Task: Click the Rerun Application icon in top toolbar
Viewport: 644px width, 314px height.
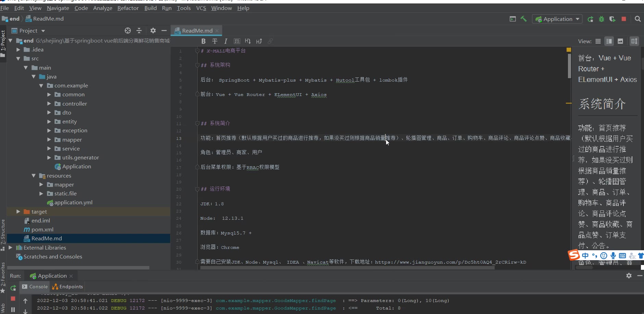Action: click(590, 19)
